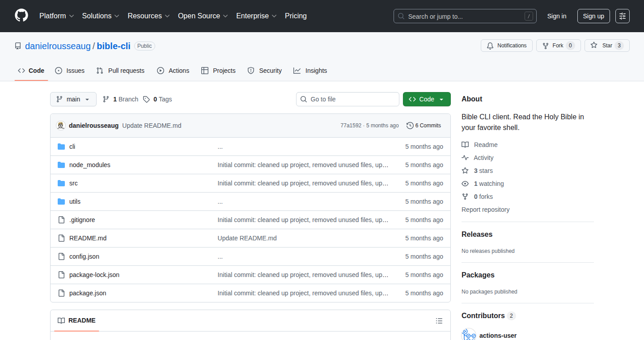Click the eye icon beside 1 watching
644x340 pixels.
(465, 184)
